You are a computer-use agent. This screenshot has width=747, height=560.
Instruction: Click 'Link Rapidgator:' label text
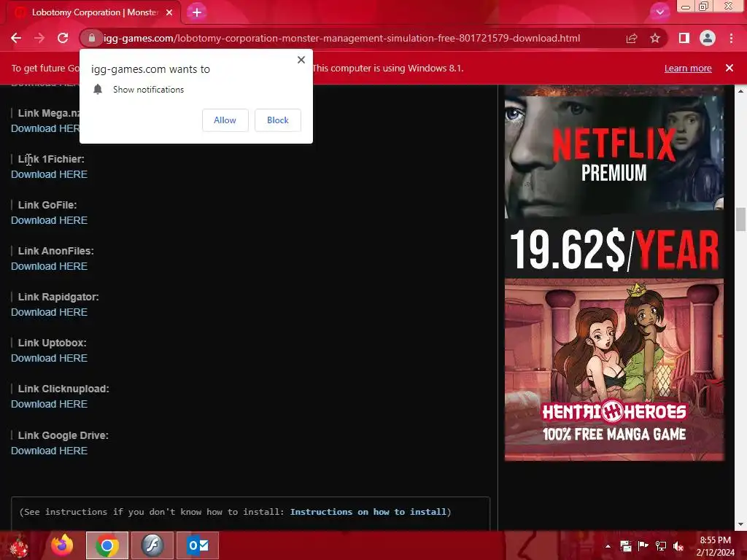(58, 297)
